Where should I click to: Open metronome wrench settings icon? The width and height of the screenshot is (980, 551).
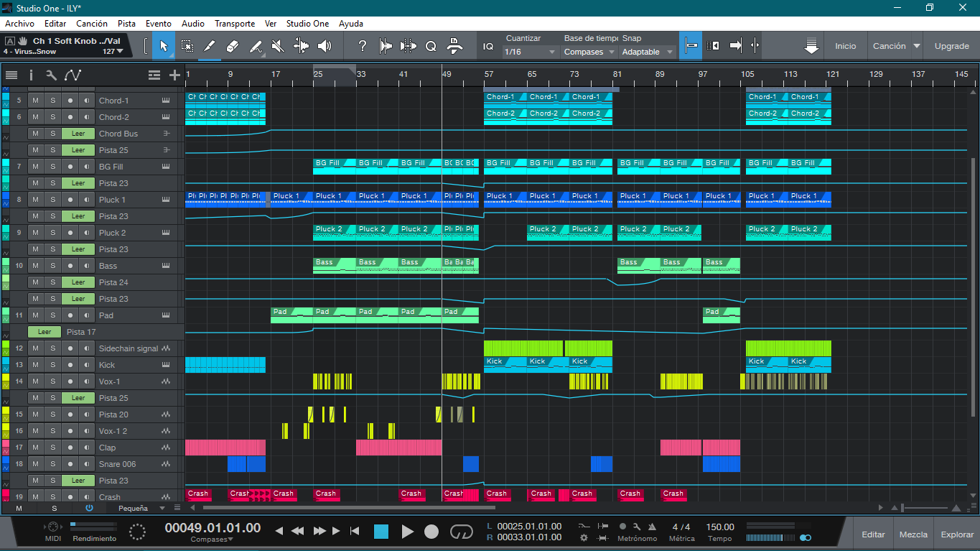pyautogui.click(x=636, y=527)
